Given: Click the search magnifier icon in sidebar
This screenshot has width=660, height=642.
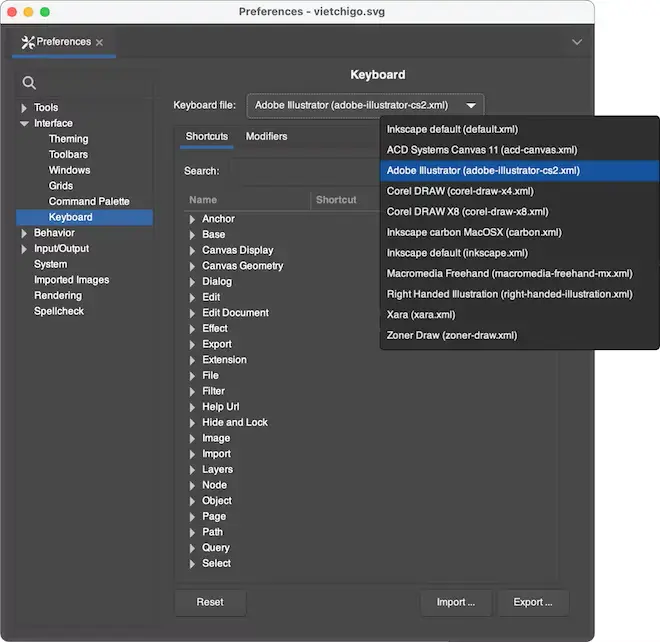Looking at the screenshot, I should [29, 83].
